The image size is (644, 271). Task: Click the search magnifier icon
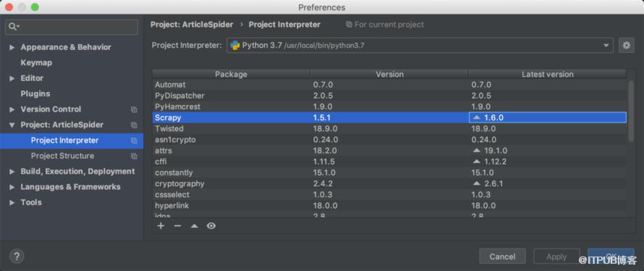13,27
